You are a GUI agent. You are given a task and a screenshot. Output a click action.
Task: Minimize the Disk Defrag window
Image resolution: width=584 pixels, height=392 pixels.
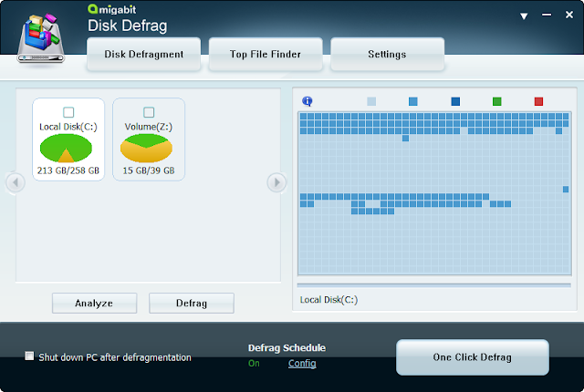coord(546,16)
